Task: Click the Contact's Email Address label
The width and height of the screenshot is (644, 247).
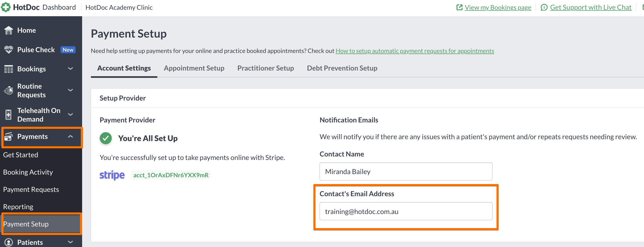Action: pyautogui.click(x=357, y=194)
